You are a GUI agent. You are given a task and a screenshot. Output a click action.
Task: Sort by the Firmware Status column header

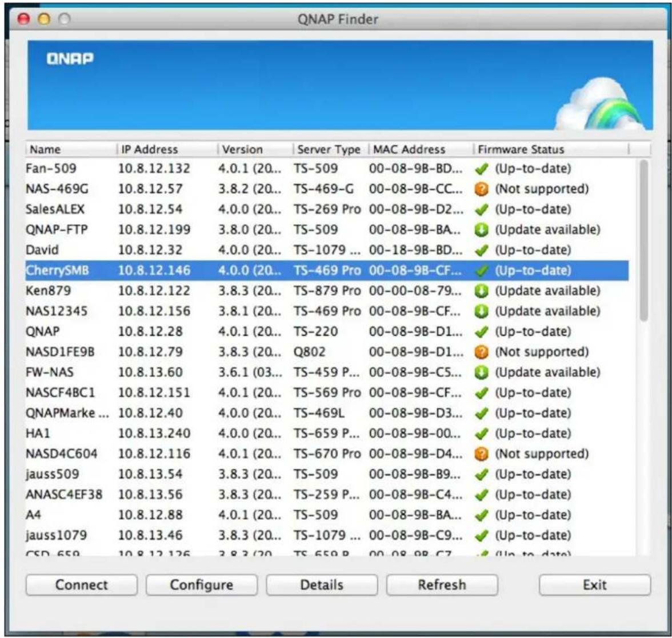551,150
